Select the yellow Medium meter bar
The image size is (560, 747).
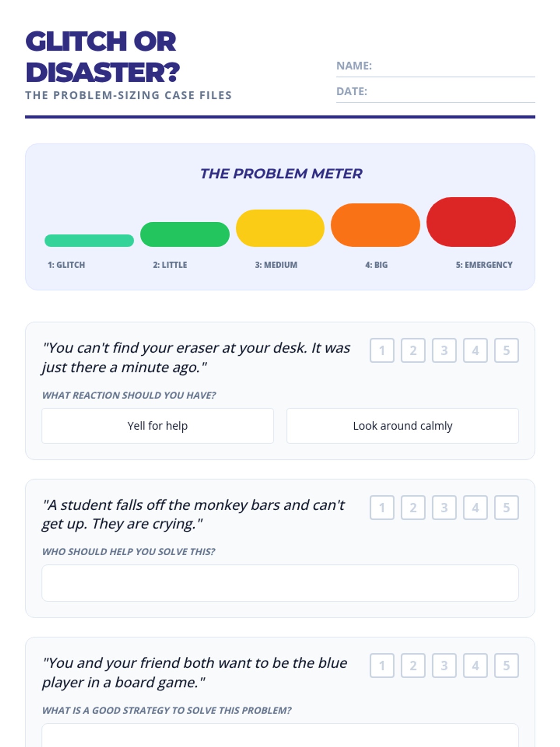click(x=280, y=228)
